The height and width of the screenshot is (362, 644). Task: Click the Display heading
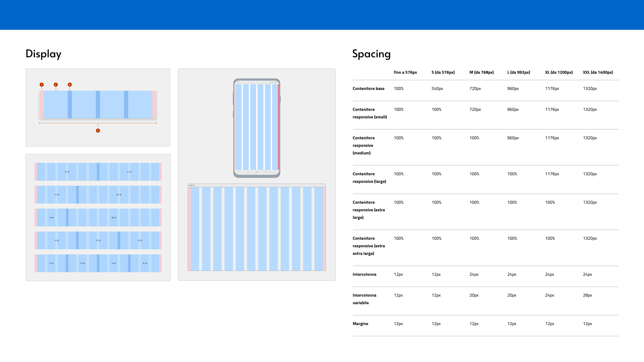point(43,54)
